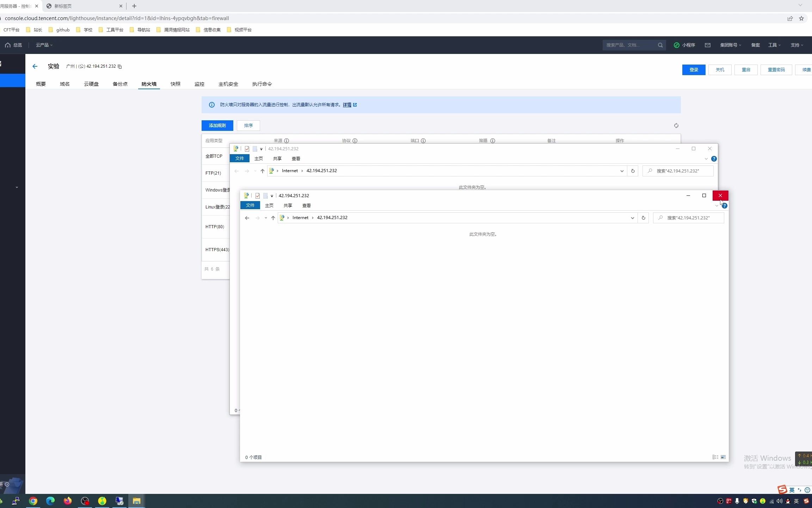Open Firefox from the taskbar

(68, 501)
